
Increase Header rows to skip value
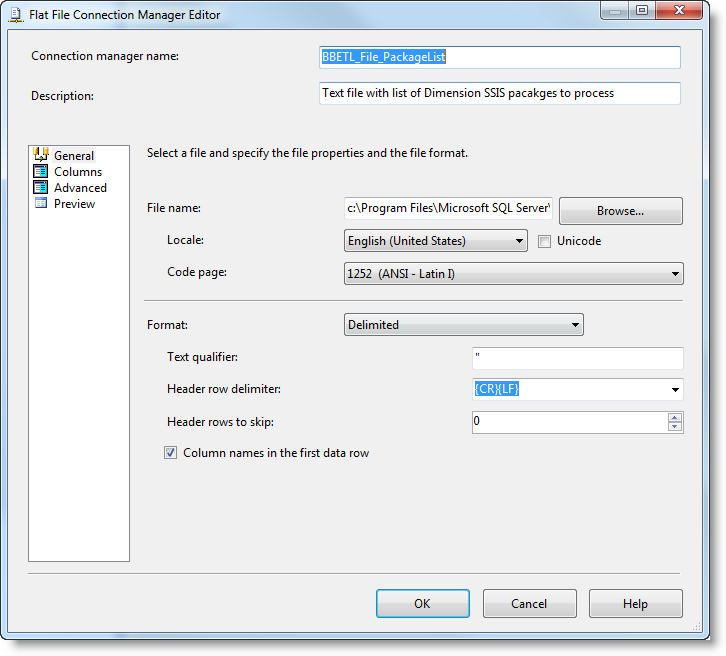676,417
